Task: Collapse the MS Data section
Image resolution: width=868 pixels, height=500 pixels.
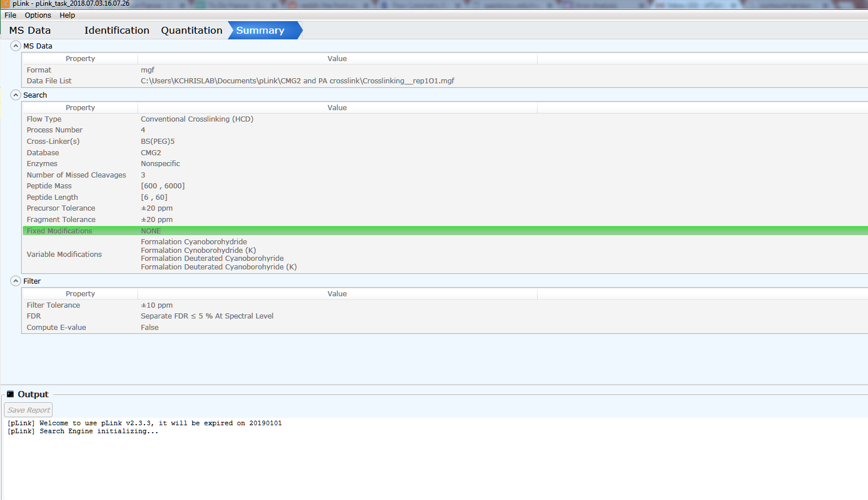Action: point(15,45)
